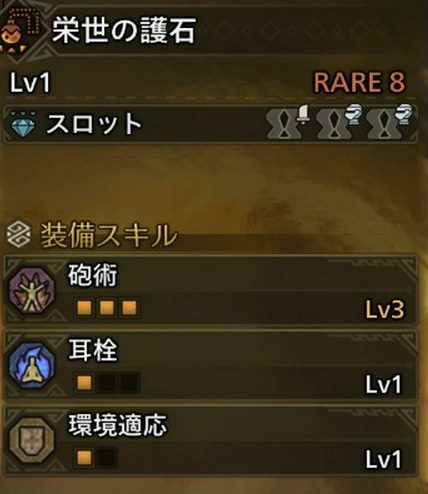Screen dimensions: 428x494
Task: Select the third decoration slot icon
Action: pyautogui.click(x=389, y=122)
